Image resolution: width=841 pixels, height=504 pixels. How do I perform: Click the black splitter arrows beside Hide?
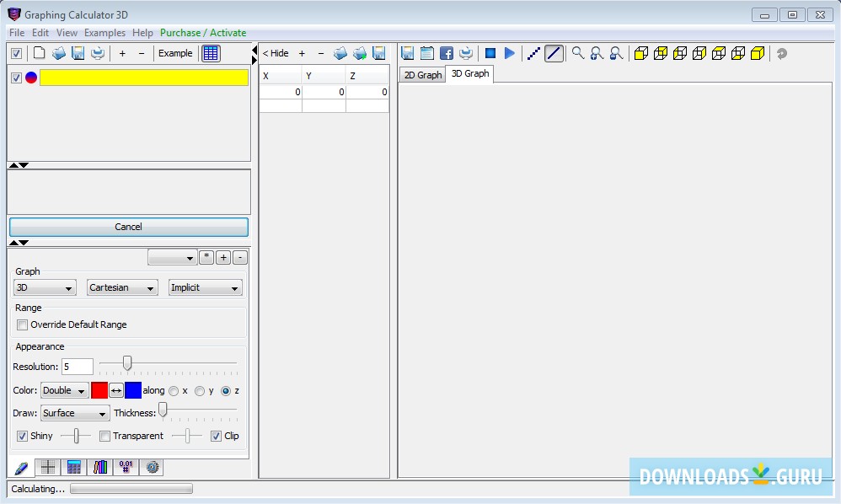pyautogui.click(x=254, y=56)
